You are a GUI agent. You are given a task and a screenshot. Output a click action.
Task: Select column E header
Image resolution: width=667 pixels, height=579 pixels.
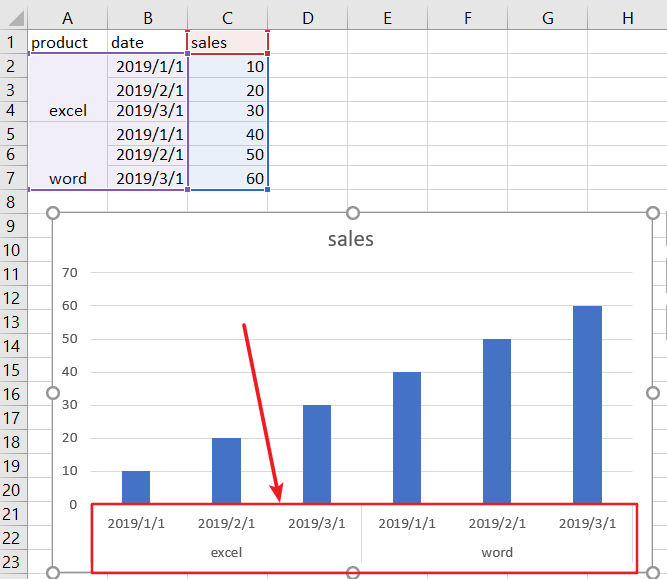click(x=387, y=18)
